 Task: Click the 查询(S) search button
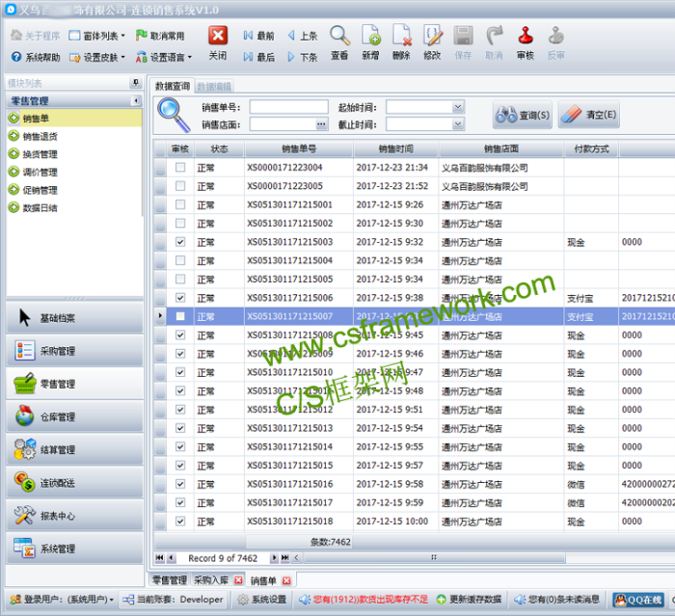pyautogui.click(x=523, y=116)
